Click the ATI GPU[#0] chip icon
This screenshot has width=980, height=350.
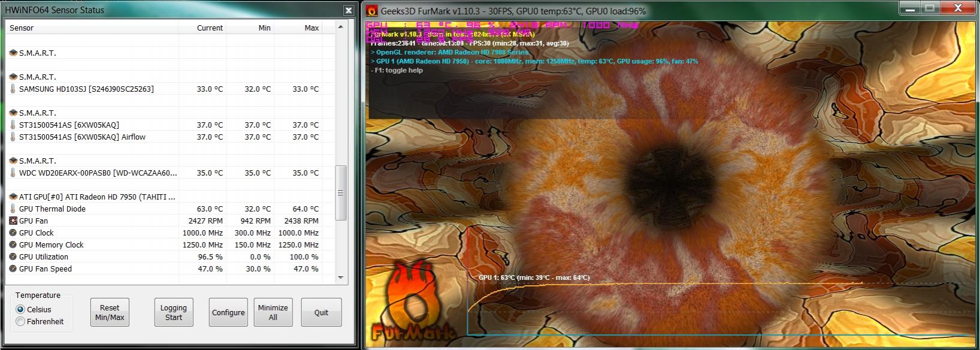13,197
